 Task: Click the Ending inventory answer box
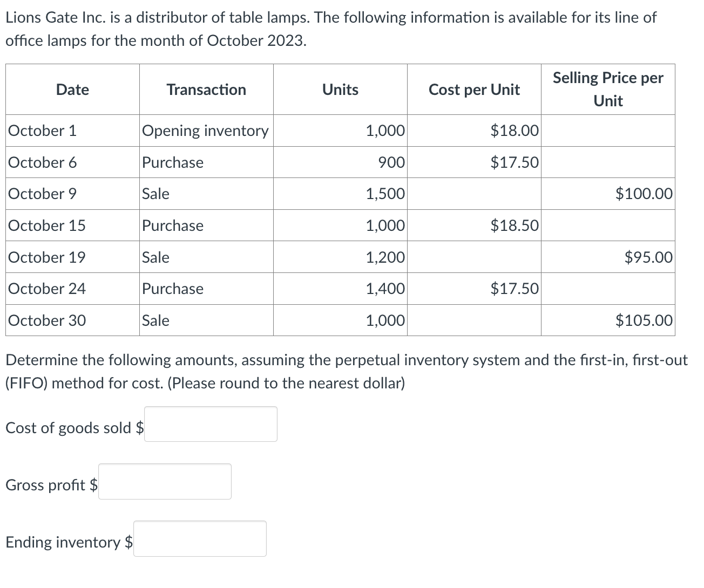pyautogui.click(x=200, y=538)
